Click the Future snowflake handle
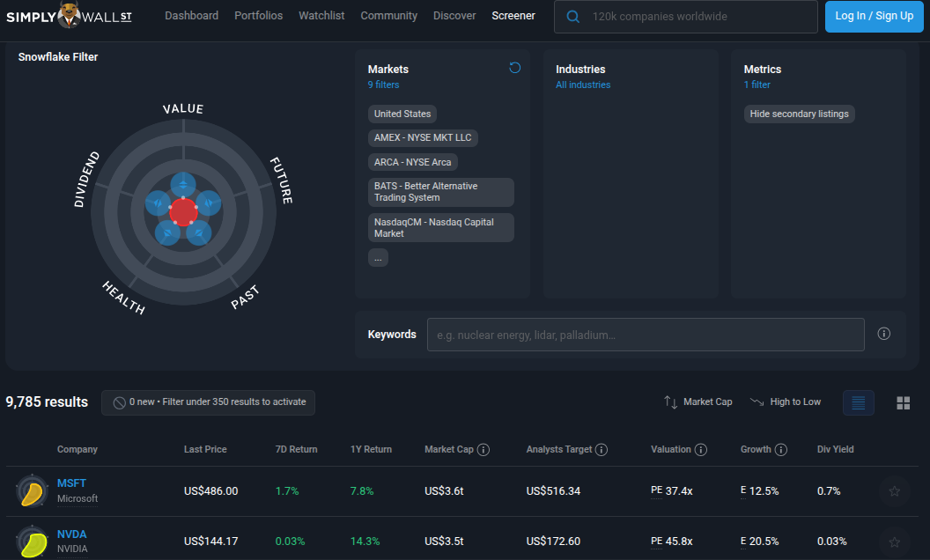The width and height of the screenshot is (930, 560). coord(209,203)
